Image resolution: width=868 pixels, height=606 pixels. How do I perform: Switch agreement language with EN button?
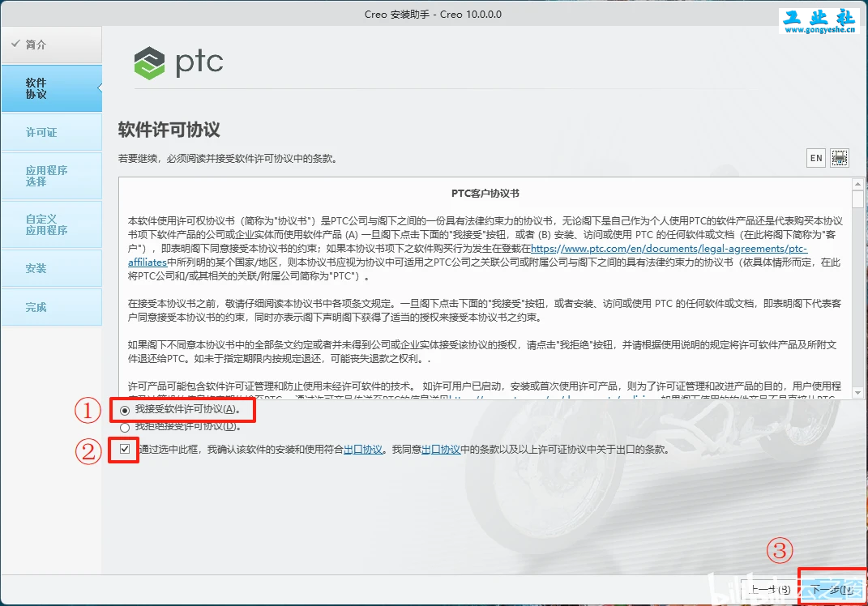coord(816,158)
